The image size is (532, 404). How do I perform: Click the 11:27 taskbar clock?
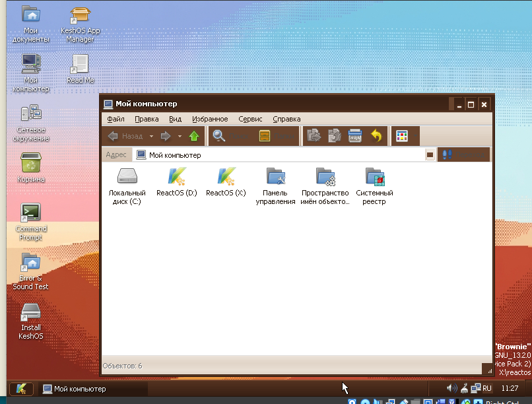pos(510,388)
